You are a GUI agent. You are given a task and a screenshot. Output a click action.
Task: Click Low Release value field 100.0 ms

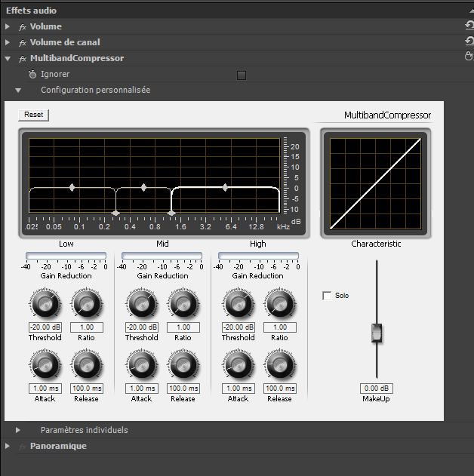click(x=87, y=388)
